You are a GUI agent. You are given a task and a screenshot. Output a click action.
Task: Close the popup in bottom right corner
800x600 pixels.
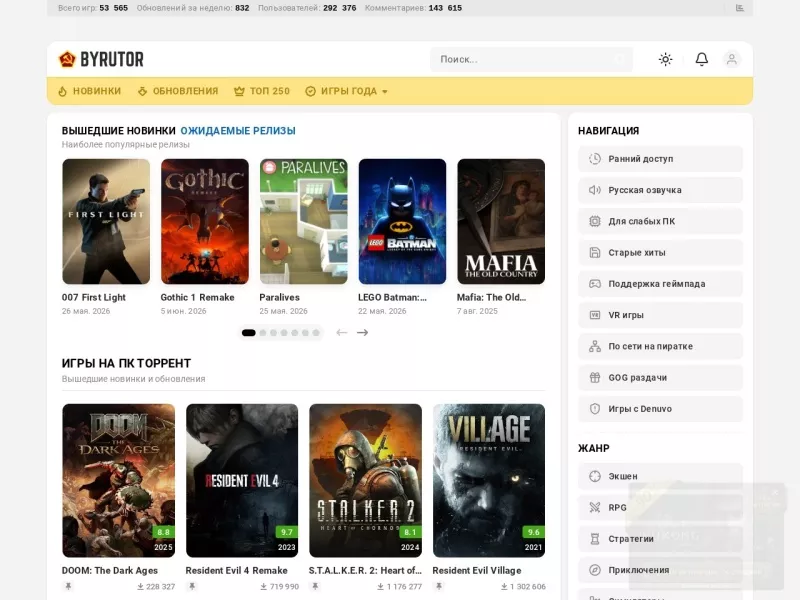(x=775, y=492)
